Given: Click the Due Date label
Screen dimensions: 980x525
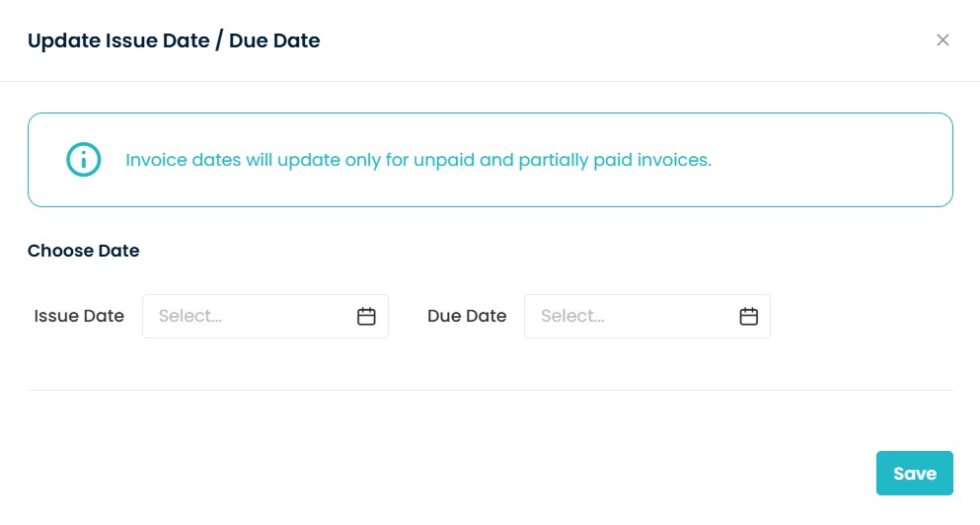Looking at the screenshot, I should tap(467, 317).
